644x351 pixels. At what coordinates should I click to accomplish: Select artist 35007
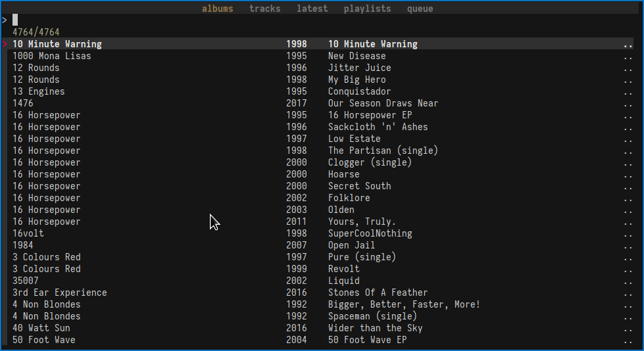coord(26,281)
